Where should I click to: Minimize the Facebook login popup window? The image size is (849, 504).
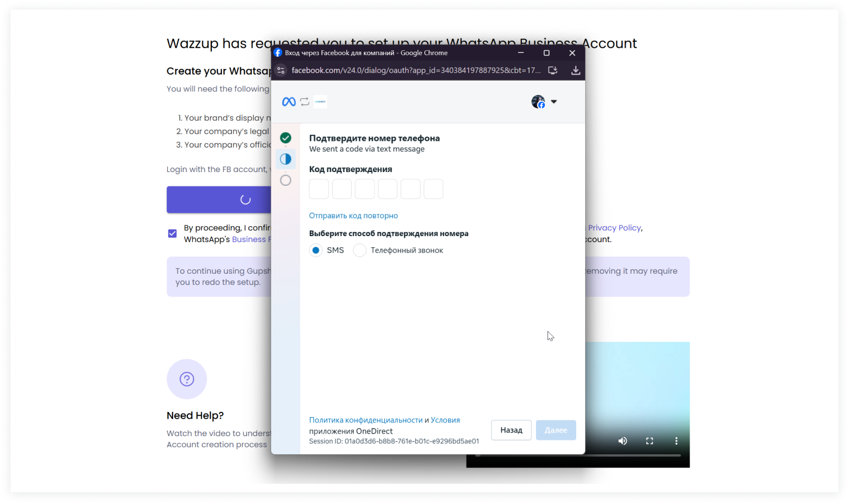click(x=521, y=53)
